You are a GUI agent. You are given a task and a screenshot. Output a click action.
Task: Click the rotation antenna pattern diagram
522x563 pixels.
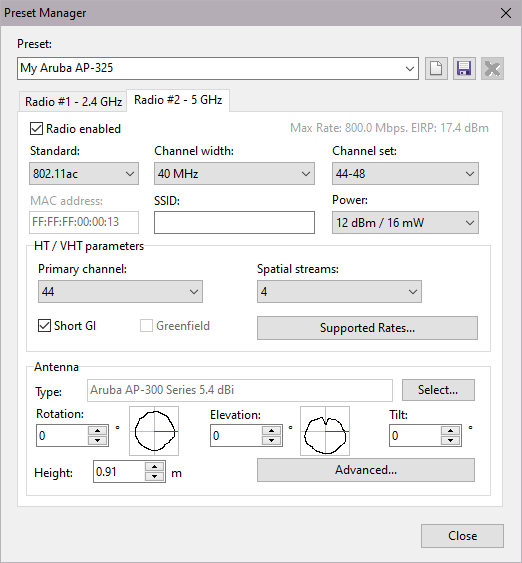154,431
